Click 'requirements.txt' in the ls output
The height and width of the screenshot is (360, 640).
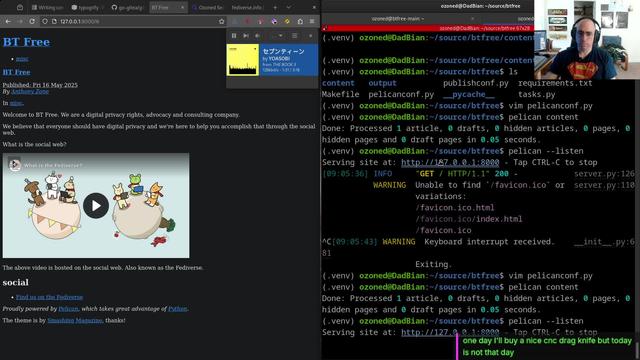(x=555, y=83)
